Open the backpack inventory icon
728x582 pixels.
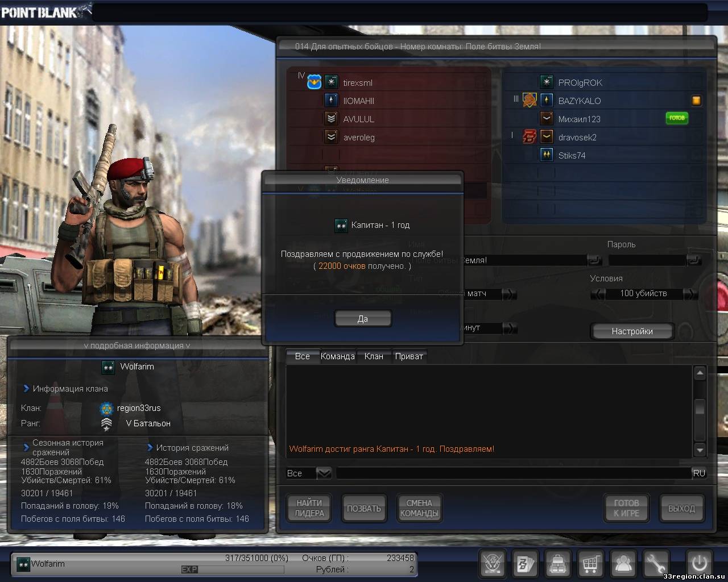[x=557, y=564]
